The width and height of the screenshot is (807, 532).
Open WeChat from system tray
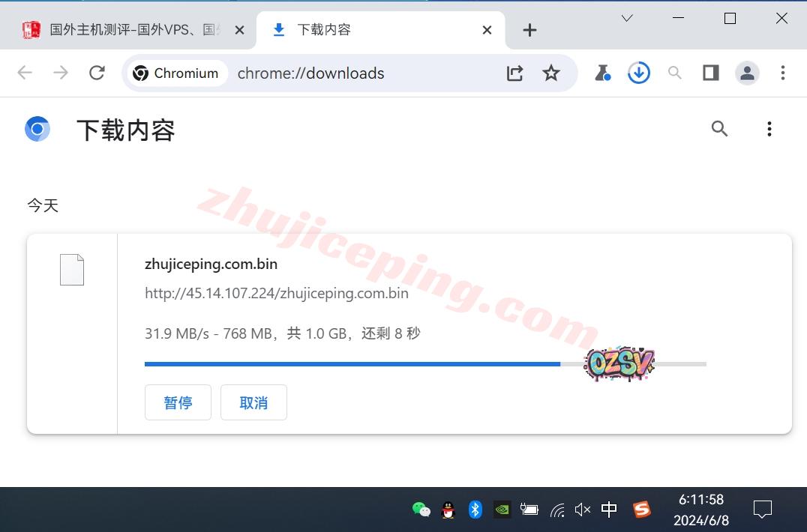point(421,510)
